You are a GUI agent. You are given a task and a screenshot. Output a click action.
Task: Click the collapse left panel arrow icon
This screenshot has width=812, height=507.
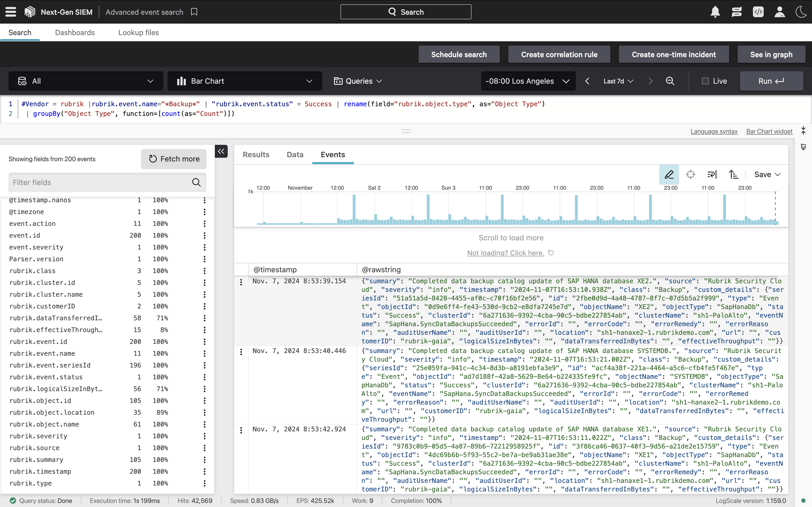tap(221, 151)
